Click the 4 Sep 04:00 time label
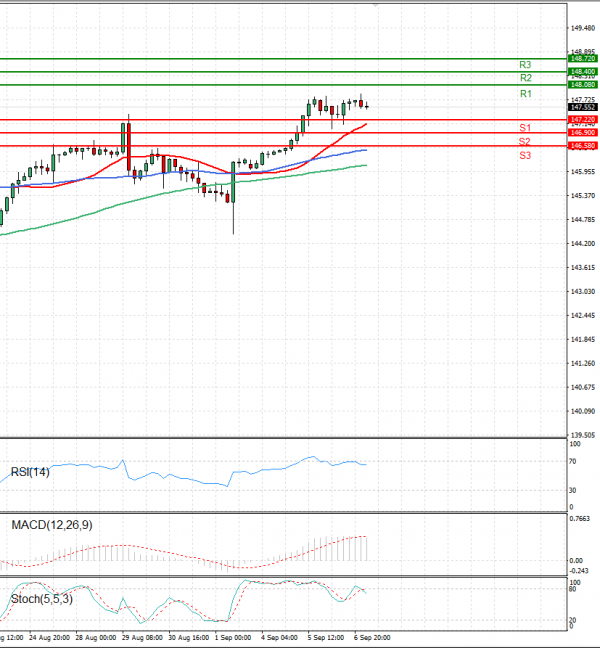600x648 pixels. click(279, 638)
